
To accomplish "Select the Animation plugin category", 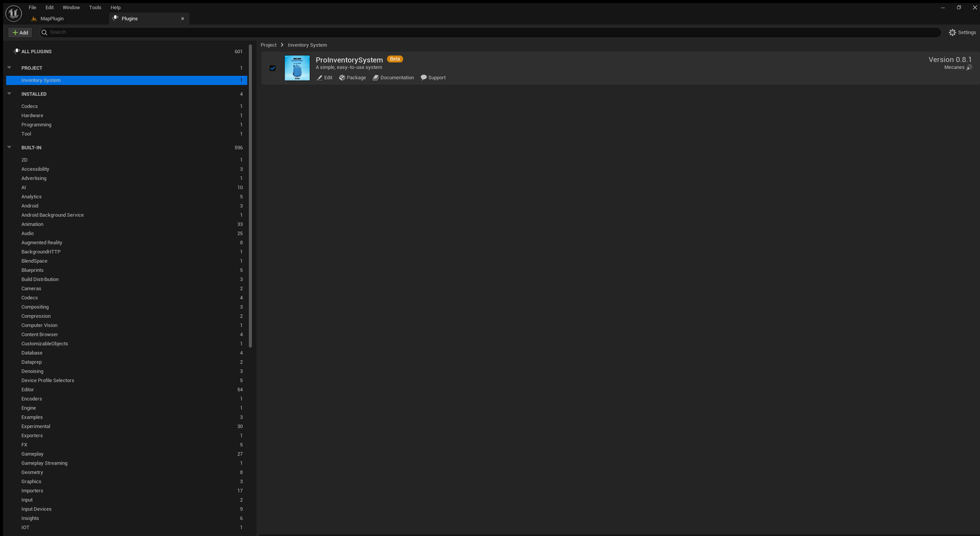I will (33, 224).
